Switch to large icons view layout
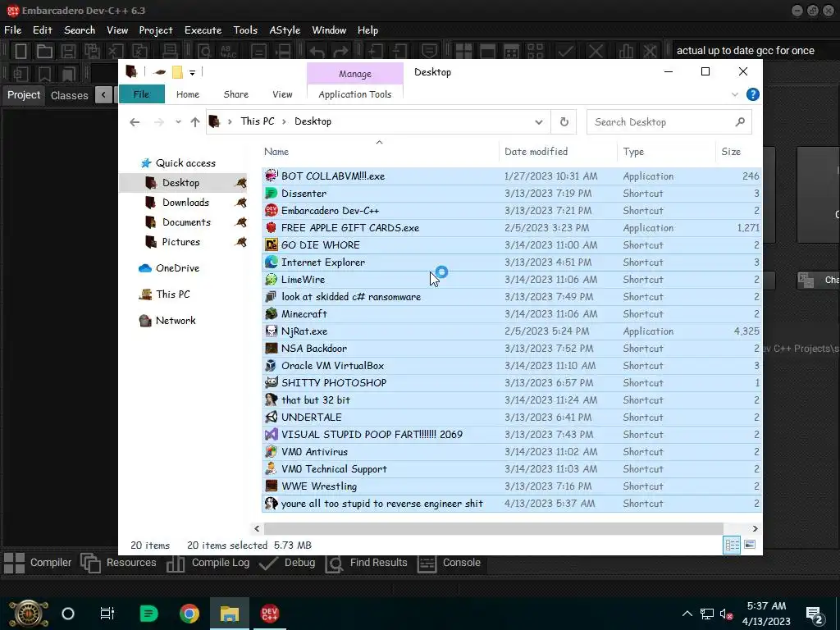 coord(750,545)
